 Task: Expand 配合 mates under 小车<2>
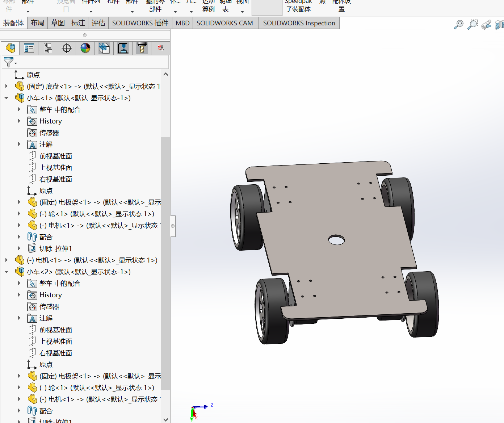click(19, 411)
